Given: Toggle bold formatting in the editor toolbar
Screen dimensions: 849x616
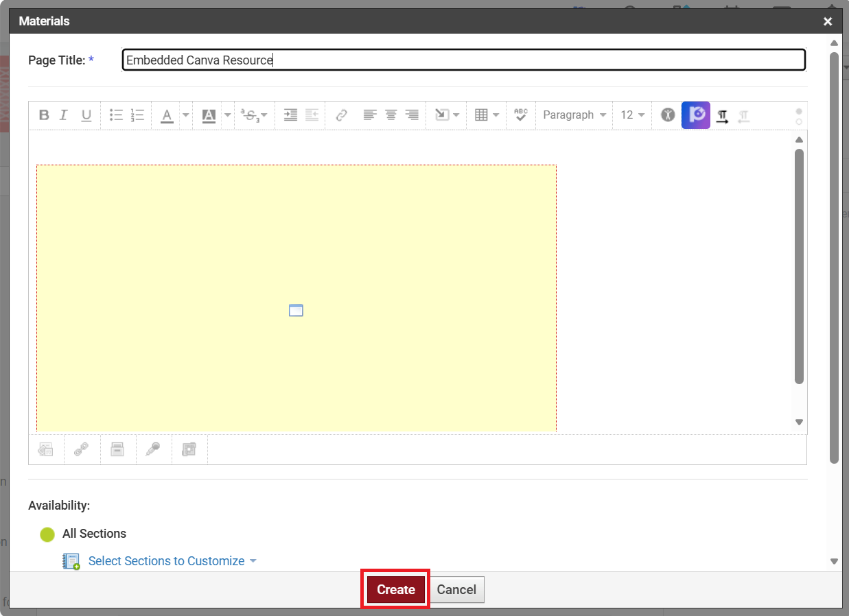Looking at the screenshot, I should coord(44,115).
